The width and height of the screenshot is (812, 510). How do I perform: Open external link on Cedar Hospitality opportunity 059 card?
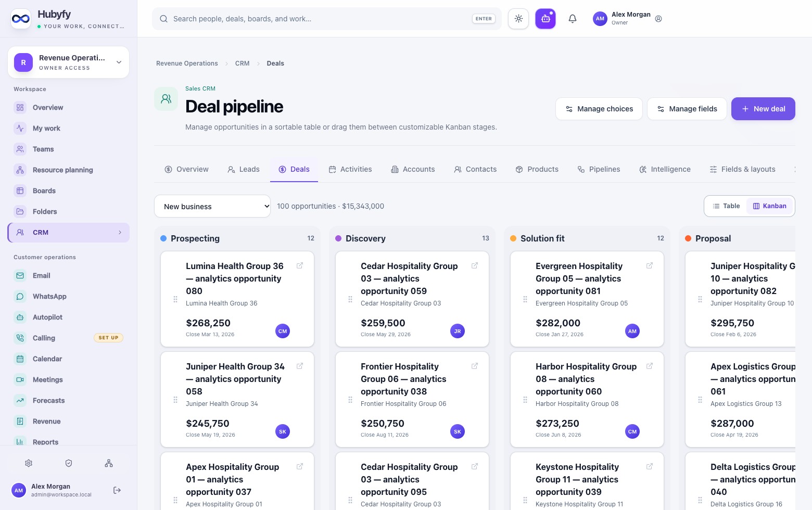475,266
